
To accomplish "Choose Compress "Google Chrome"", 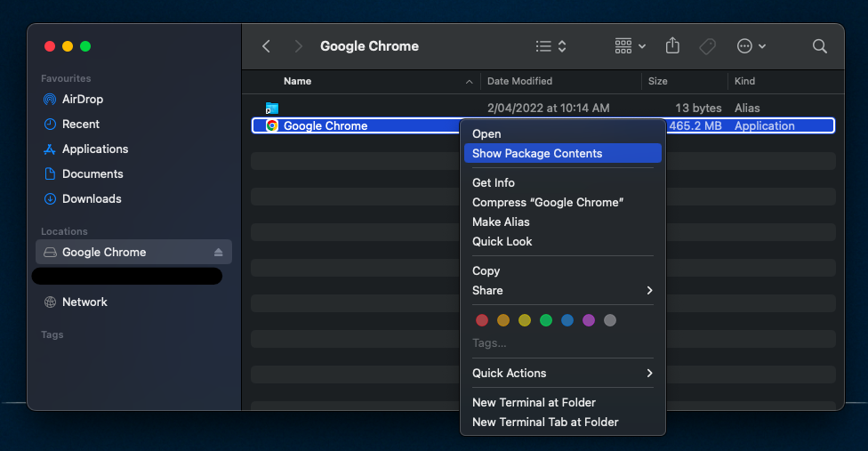I will tap(562, 202).
